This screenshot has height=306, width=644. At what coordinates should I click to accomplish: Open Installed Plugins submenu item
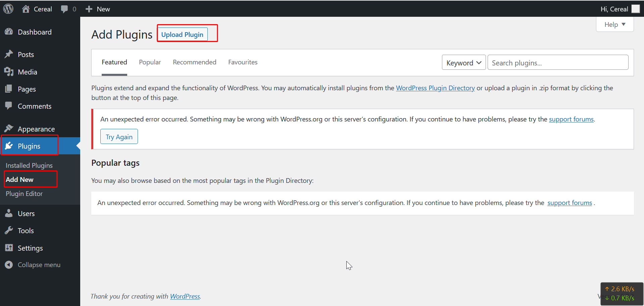[x=29, y=165]
